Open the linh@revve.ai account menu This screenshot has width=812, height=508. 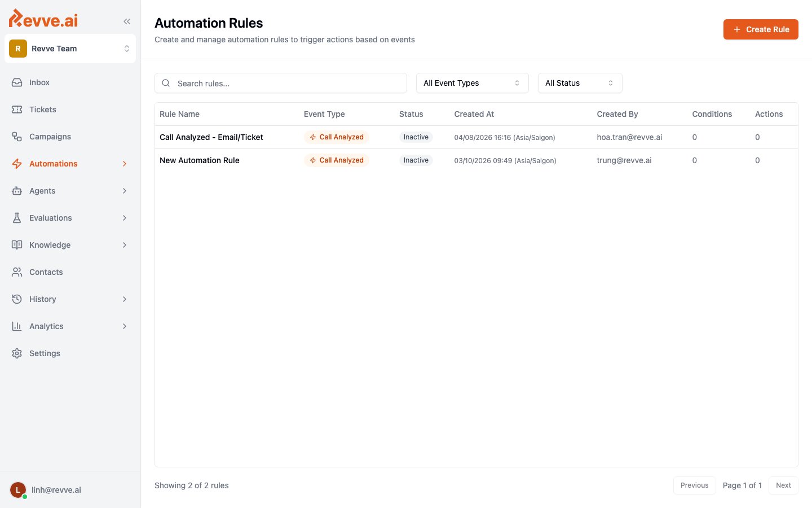point(70,490)
